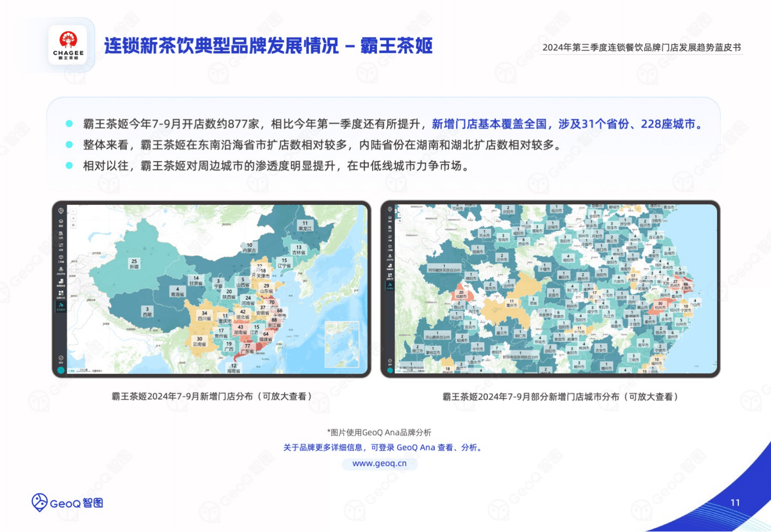Open 工具箱 toolbox icon in right map sidebar

390,247
